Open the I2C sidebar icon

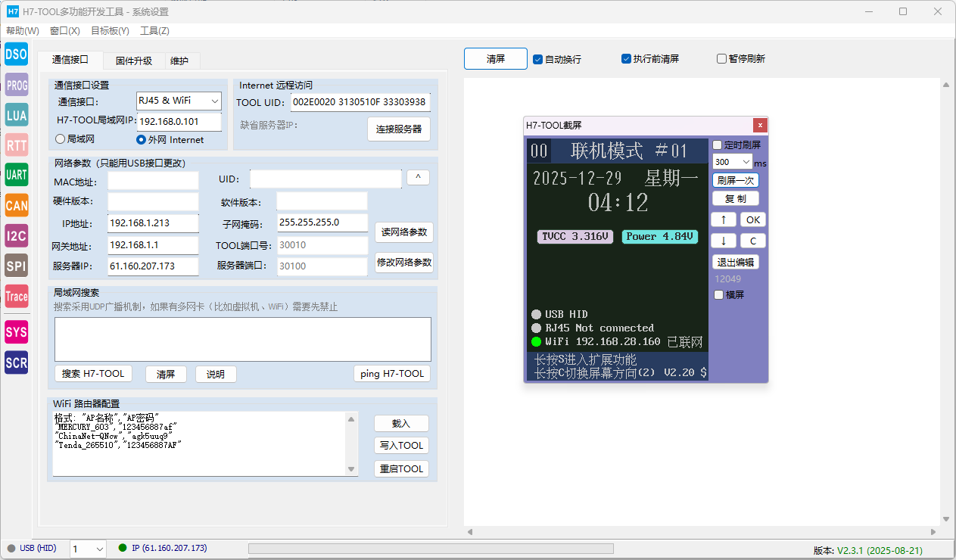tap(16, 235)
